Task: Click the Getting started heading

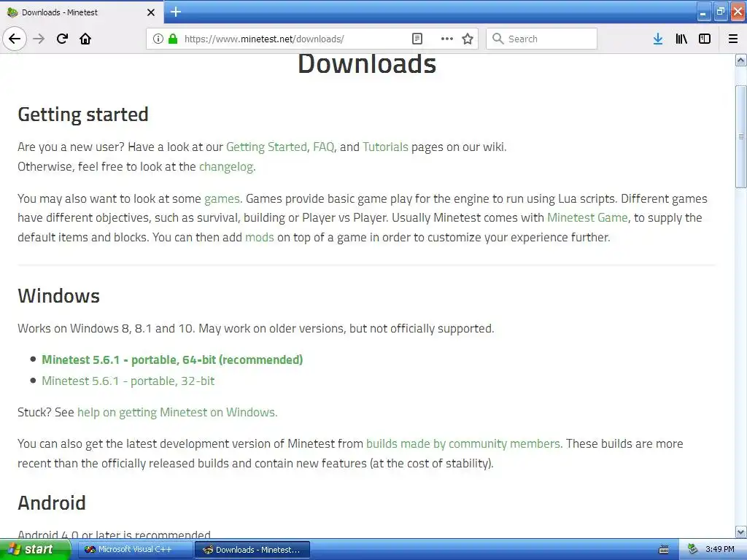Action: click(x=83, y=114)
